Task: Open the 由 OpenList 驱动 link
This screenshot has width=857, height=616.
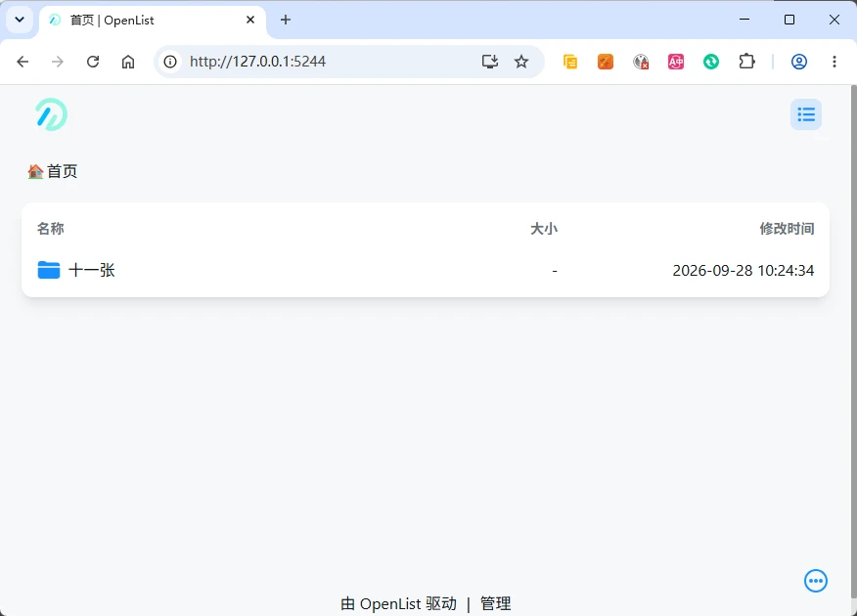Action: [398, 603]
